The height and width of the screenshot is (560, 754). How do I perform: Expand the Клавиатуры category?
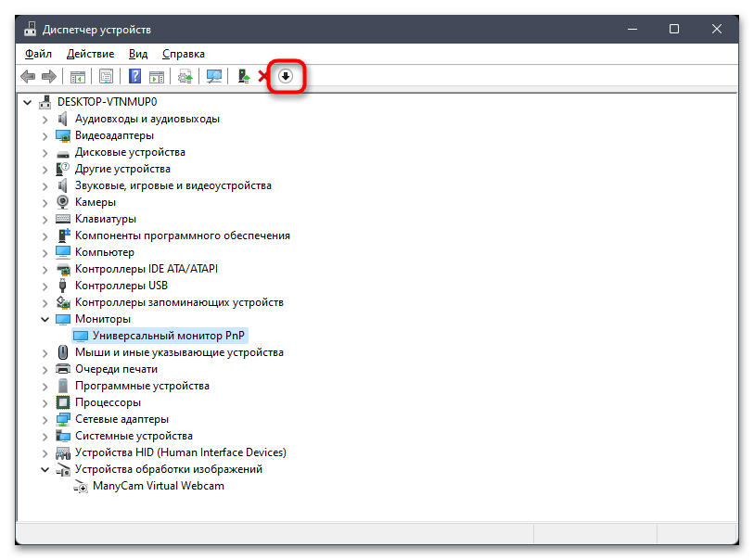(45, 220)
